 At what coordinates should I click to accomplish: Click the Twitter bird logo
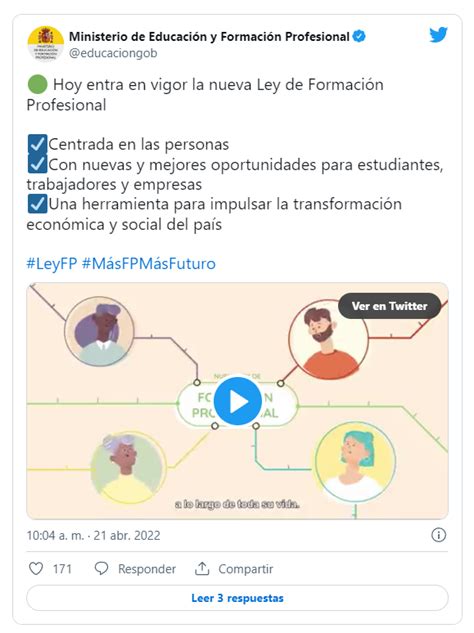tap(438, 35)
